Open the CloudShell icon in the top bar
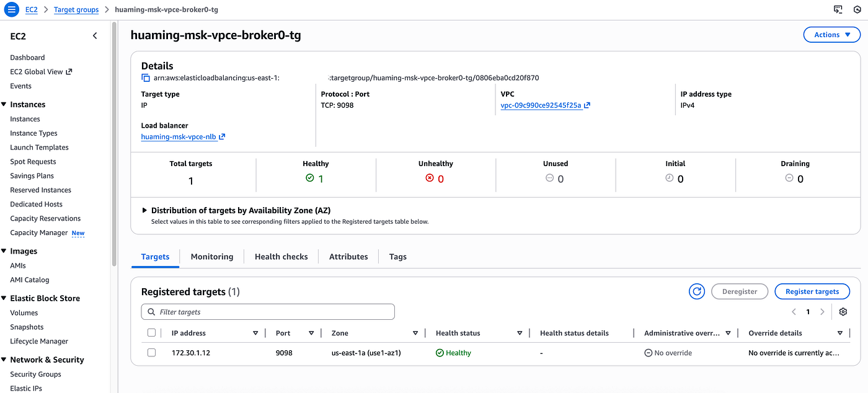Screen dimensions: 868x393 tap(838, 10)
